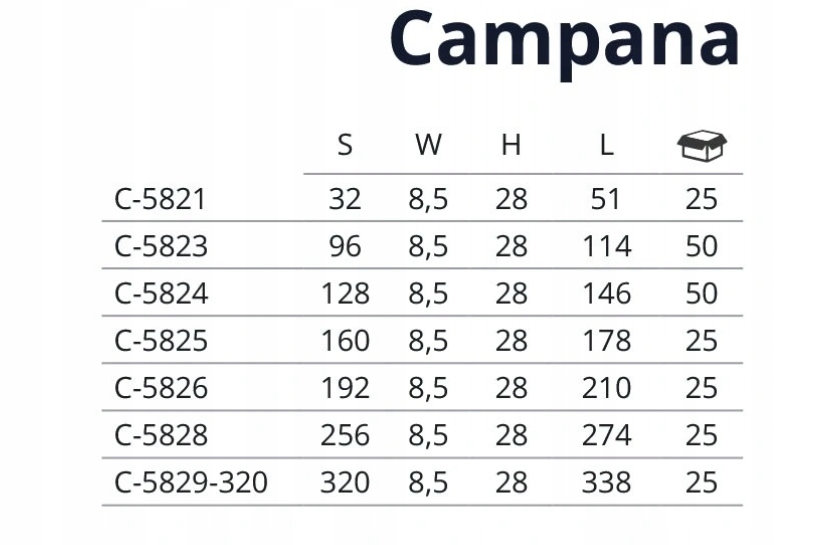Select the L value 146 cell
The height and width of the screenshot is (545, 835).
coord(607,294)
